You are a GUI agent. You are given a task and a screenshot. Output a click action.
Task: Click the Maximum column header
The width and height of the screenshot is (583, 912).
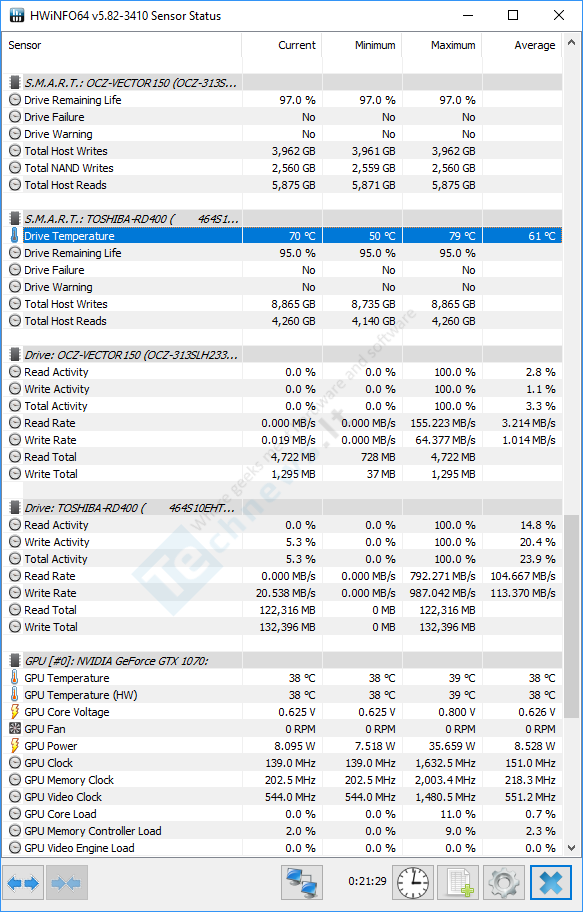coord(442,45)
